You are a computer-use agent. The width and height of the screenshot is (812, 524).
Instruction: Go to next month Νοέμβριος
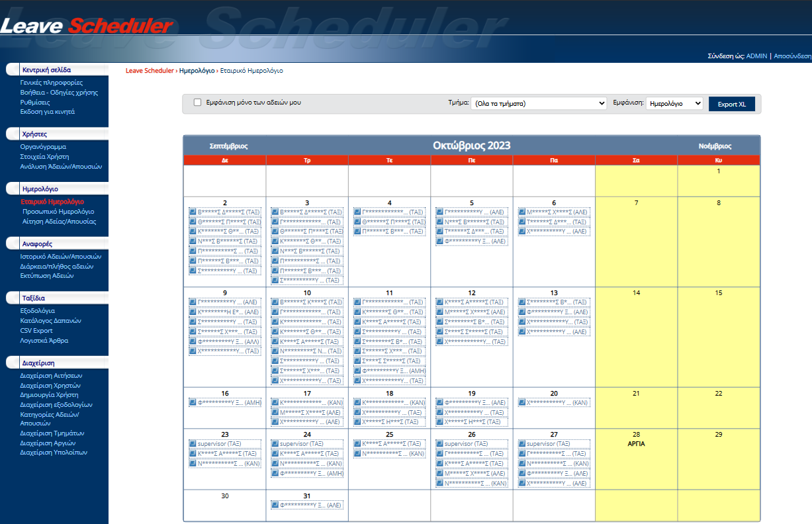(x=715, y=146)
